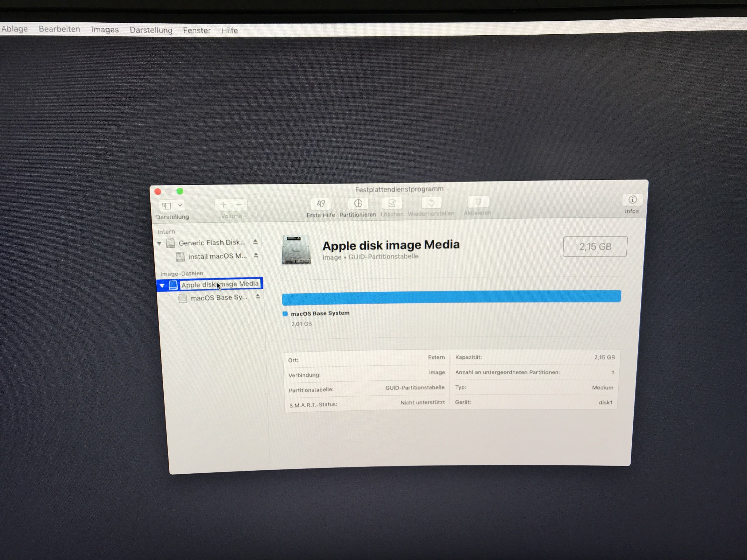Select Install macOS volume in sidebar

(x=217, y=256)
